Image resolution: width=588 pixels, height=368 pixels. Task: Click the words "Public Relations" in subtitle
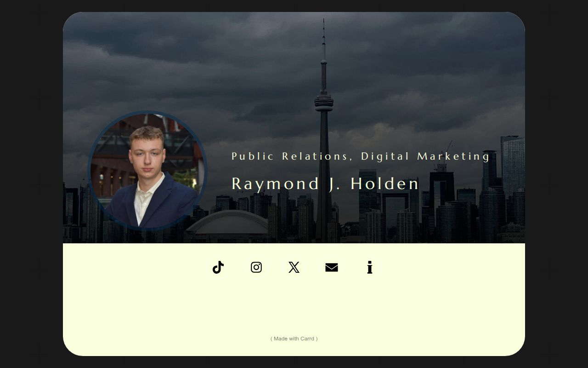coord(289,156)
